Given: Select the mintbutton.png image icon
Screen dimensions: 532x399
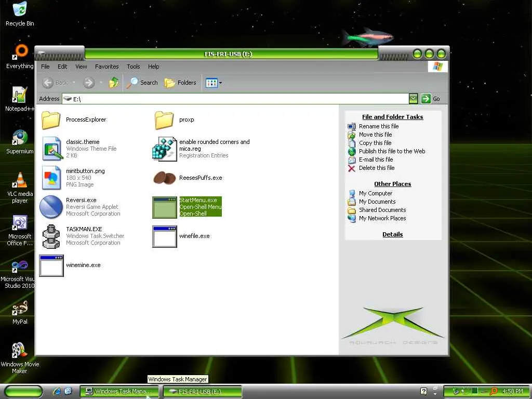Looking at the screenshot, I should [x=51, y=178].
